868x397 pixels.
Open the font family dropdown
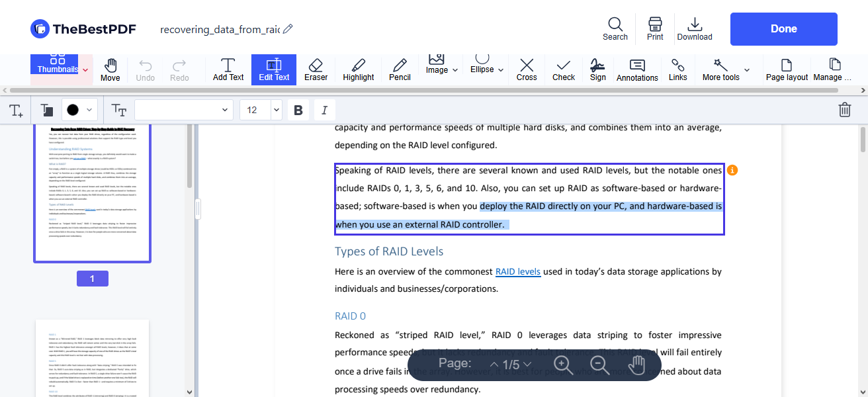pyautogui.click(x=183, y=109)
